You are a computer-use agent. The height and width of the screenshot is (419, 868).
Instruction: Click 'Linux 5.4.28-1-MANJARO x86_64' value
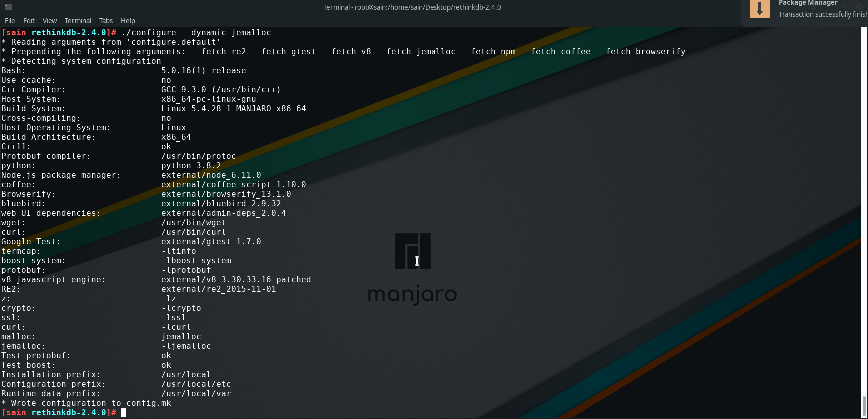(233, 109)
